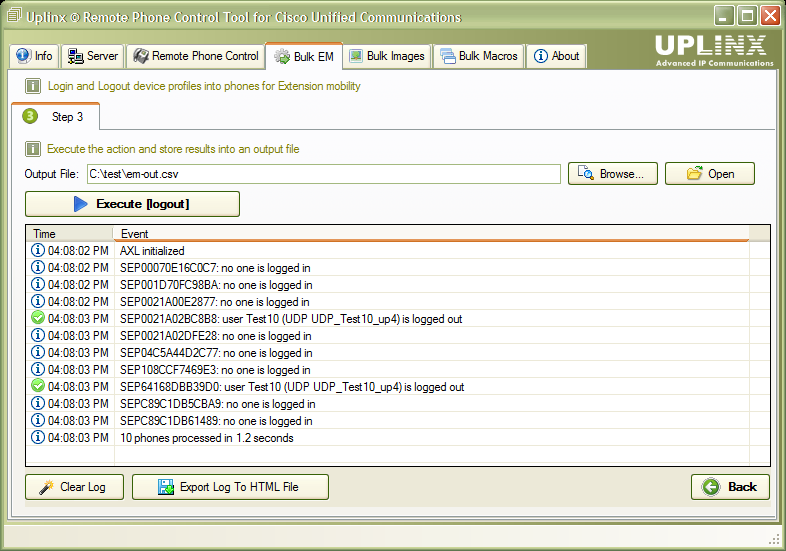The height and width of the screenshot is (551, 786).
Task: Select 'SEP108CCF7469E3: no one is logged in' entry
Action: (215, 370)
